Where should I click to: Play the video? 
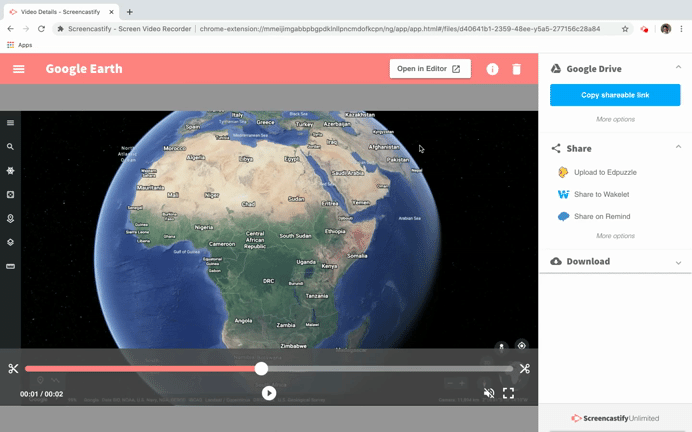[x=269, y=393]
